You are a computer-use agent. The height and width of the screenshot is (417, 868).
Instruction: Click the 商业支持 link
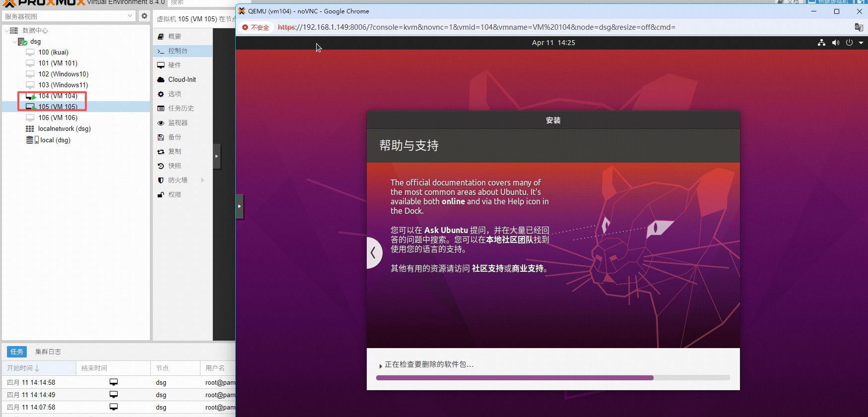tap(528, 268)
